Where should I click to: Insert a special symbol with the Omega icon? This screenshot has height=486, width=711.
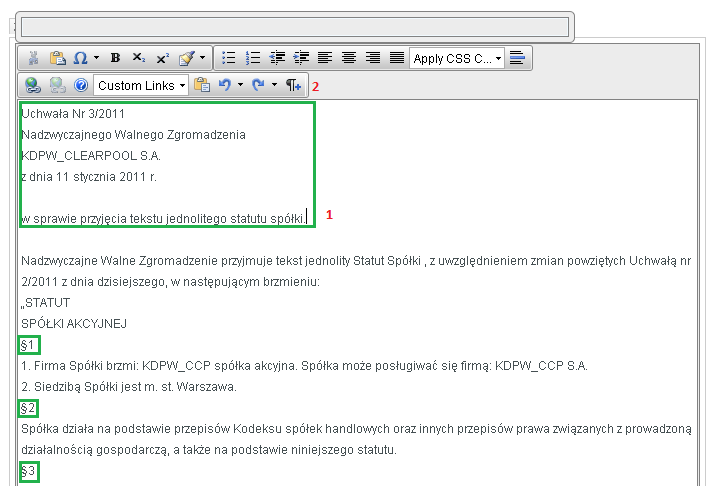tap(80, 58)
